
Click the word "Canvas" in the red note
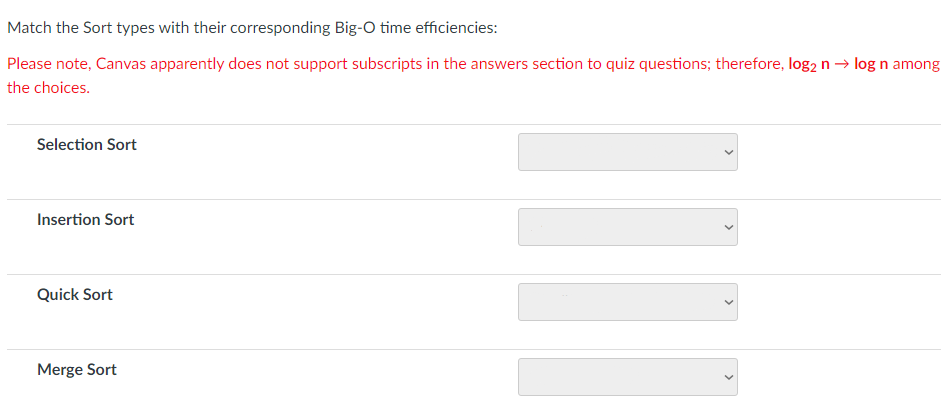122,64
